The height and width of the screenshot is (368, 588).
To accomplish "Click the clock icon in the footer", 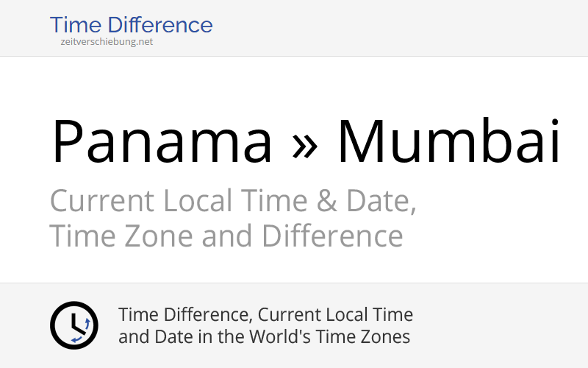I will [x=73, y=325].
